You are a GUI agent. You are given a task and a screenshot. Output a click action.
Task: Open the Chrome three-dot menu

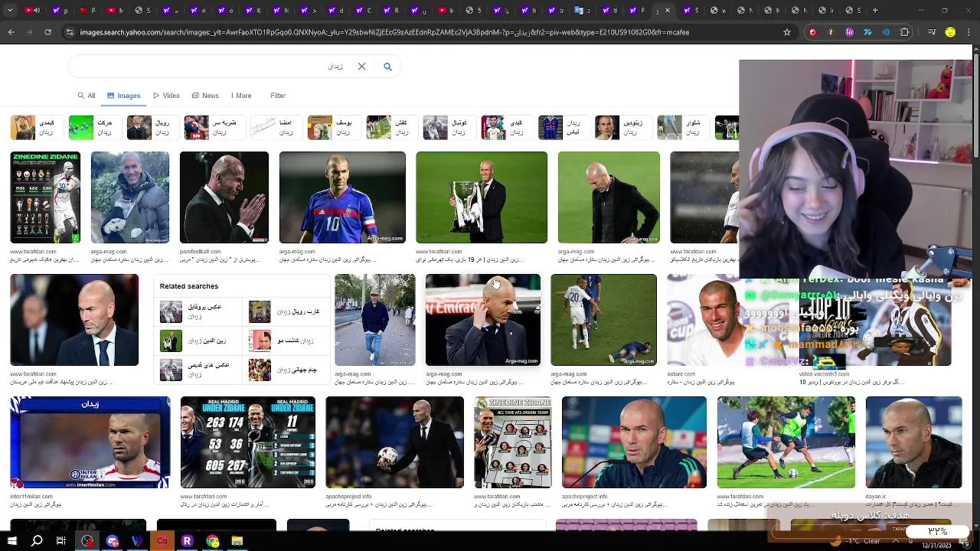coord(969,32)
